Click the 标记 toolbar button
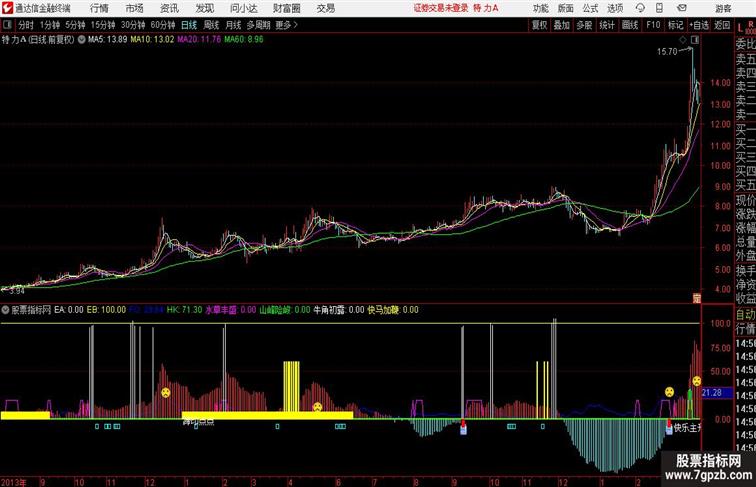Viewport: 756px width, 487px height. click(x=675, y=25)
